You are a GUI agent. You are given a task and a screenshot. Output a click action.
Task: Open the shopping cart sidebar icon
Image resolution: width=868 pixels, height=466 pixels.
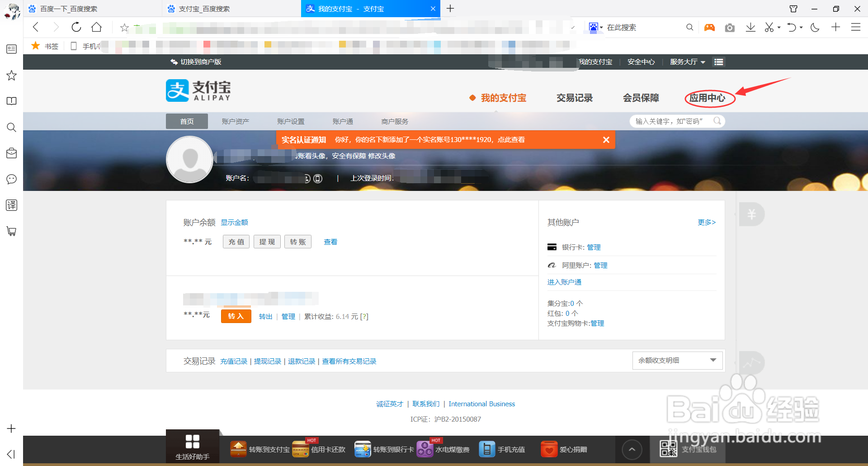pyautogui.click(x=12, y=231)
